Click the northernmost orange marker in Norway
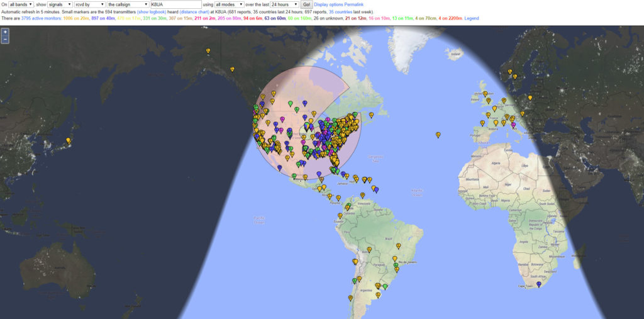The width and height of the screenshot is (644, 319). tap(509, 71)
